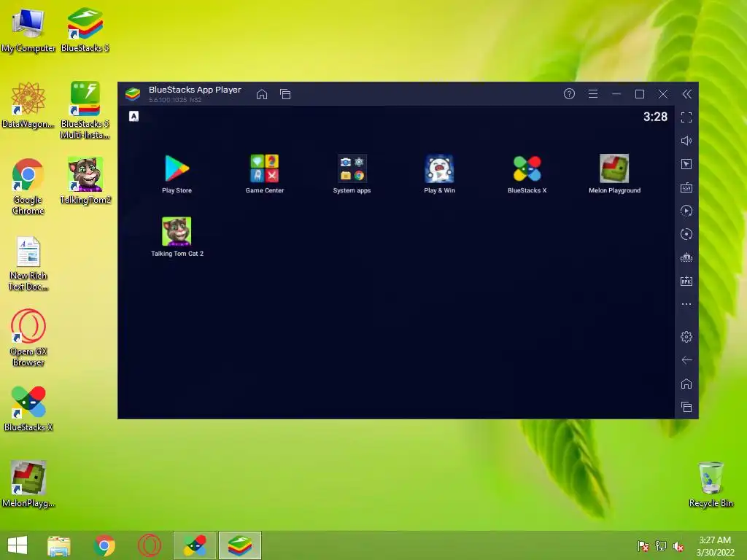Open Opera from the taskbar
This screenshot has width=747, height=560.
point(149,545)
